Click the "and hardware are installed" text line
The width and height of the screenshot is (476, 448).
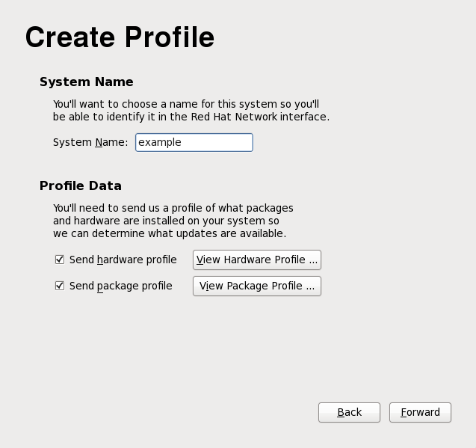coord(165,221)
